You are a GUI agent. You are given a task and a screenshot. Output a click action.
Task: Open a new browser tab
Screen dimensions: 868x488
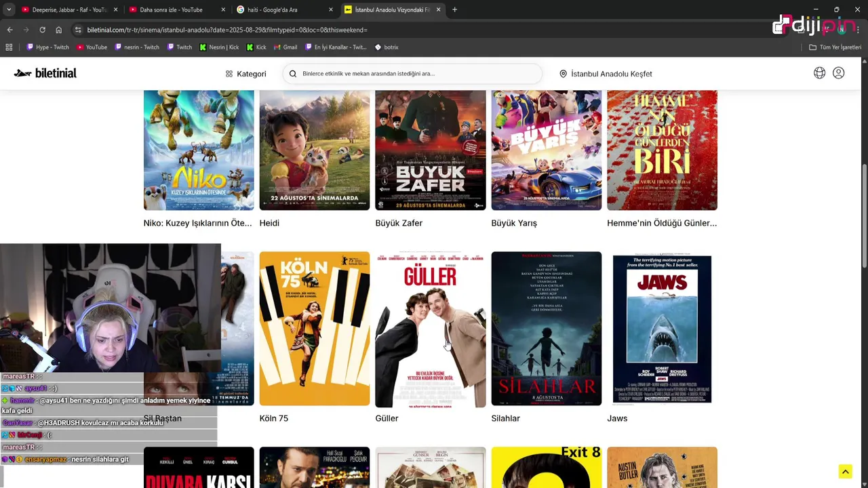click(454, 9)
